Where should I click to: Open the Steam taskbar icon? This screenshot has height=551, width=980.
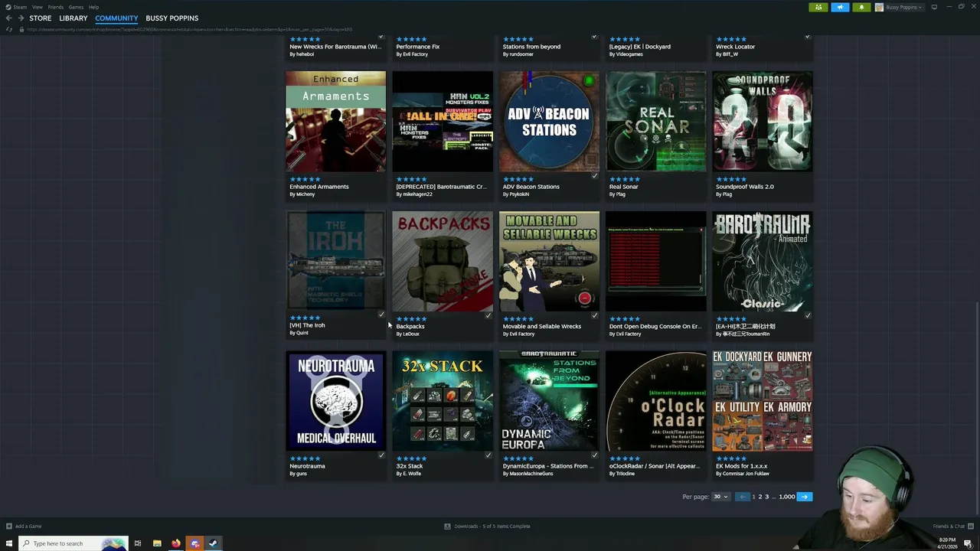213,543
